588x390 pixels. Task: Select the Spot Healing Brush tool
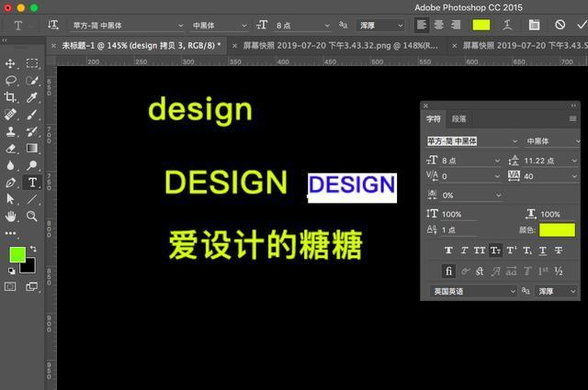[10, 115]
